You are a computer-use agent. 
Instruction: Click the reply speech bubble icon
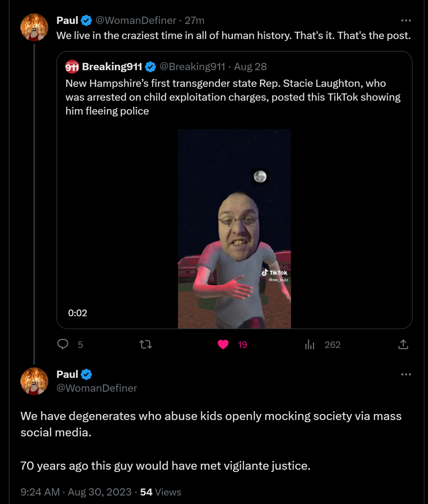coord(63,344)
